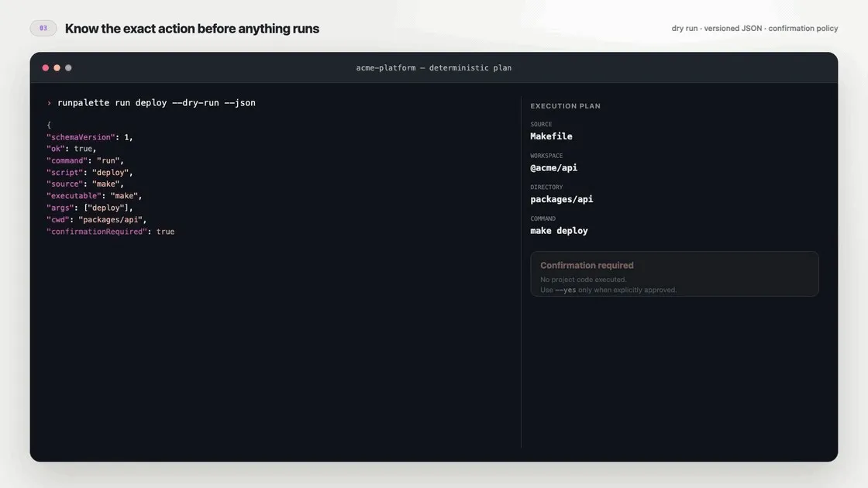This screenshot has width=868, height=488.
Task: Click the EXECUTION PLAN header
Action: pos(565,106)
